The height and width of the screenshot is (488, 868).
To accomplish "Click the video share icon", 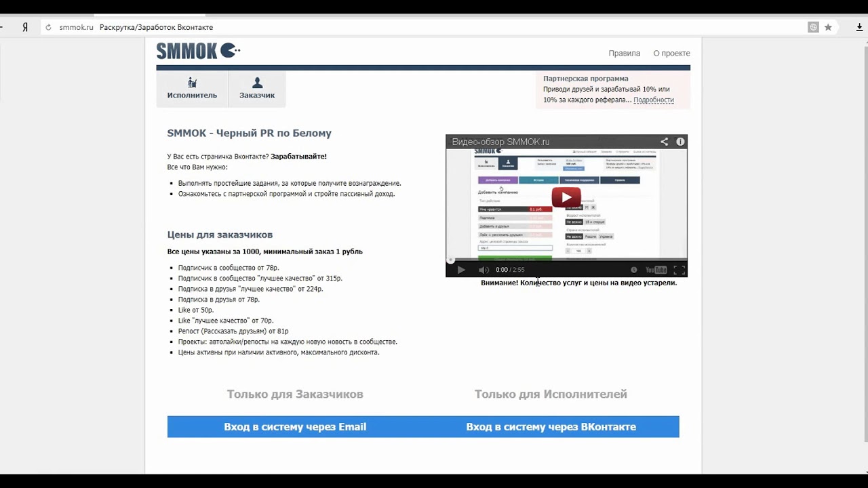I will [x=665, y=142].
